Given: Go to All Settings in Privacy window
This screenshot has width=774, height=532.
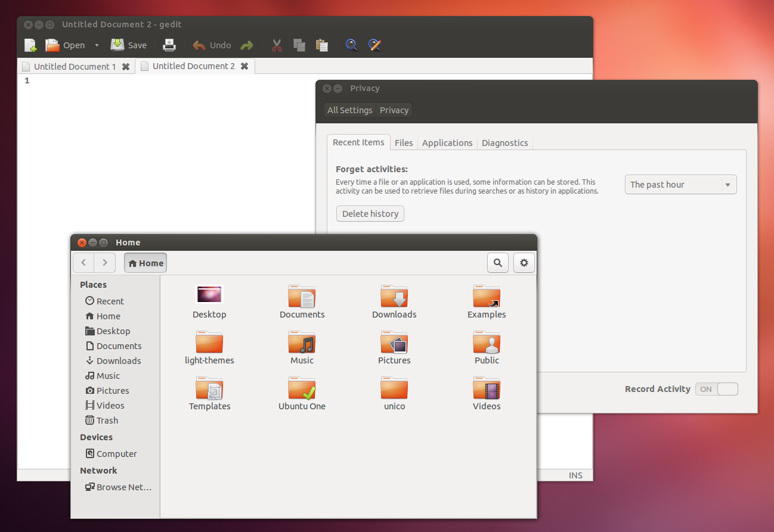Looking at the screenshot, I should [350, 110].
